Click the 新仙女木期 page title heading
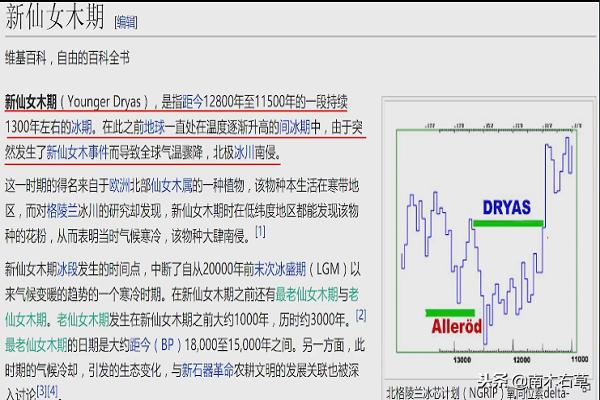 click(55, 19)
